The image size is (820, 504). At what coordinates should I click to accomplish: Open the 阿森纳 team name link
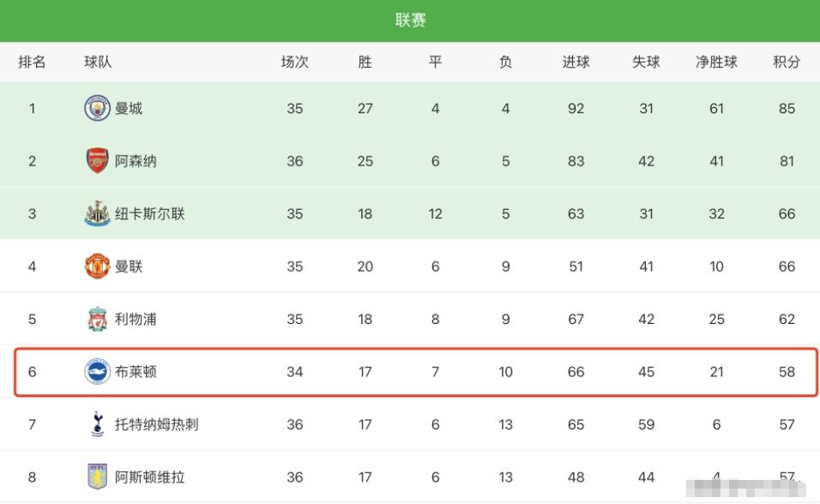pyautogui.click(x=136, y=161)
